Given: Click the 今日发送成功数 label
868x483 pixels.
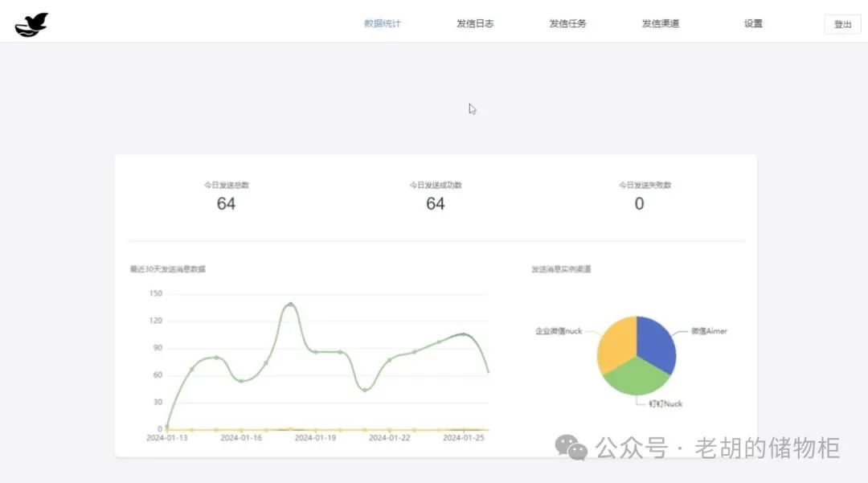Looking at the screenshot, I should point(436,185).
